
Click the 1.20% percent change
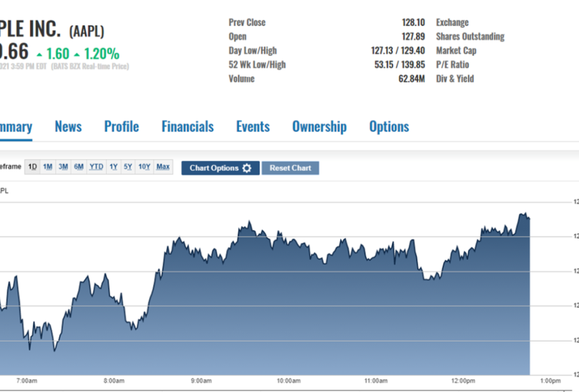pos(102,54)
